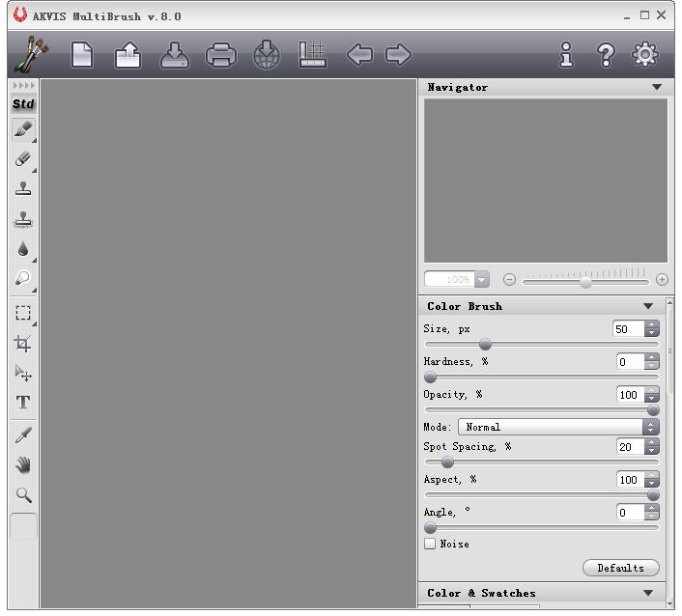Undo with the left arrow icon
This screenshot has height=616, width=682.
coord(359,55)
